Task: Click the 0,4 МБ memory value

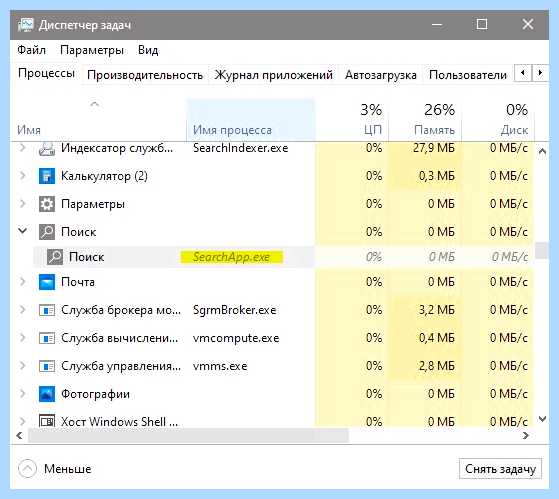Action: [x=437, y=338]
